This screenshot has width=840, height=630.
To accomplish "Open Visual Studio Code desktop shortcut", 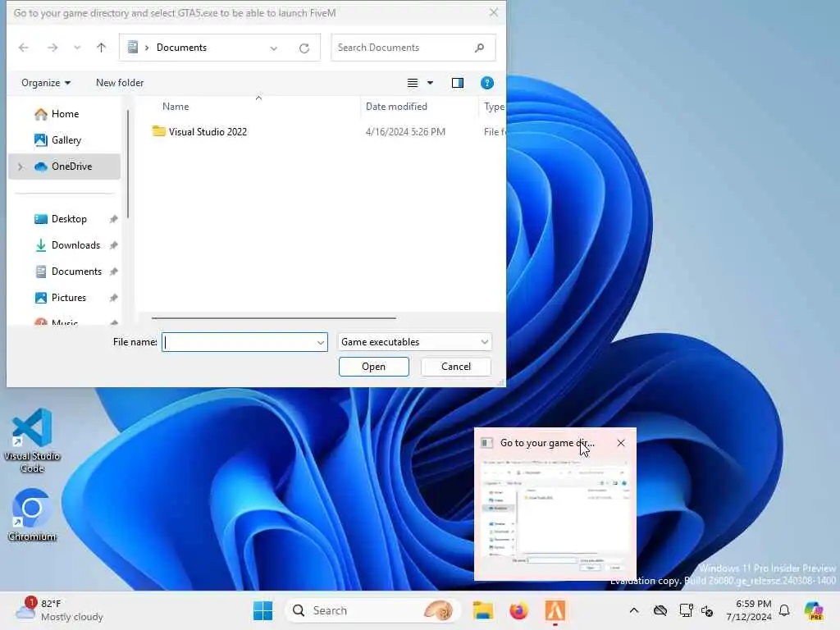I will click(x=32, y=441).
